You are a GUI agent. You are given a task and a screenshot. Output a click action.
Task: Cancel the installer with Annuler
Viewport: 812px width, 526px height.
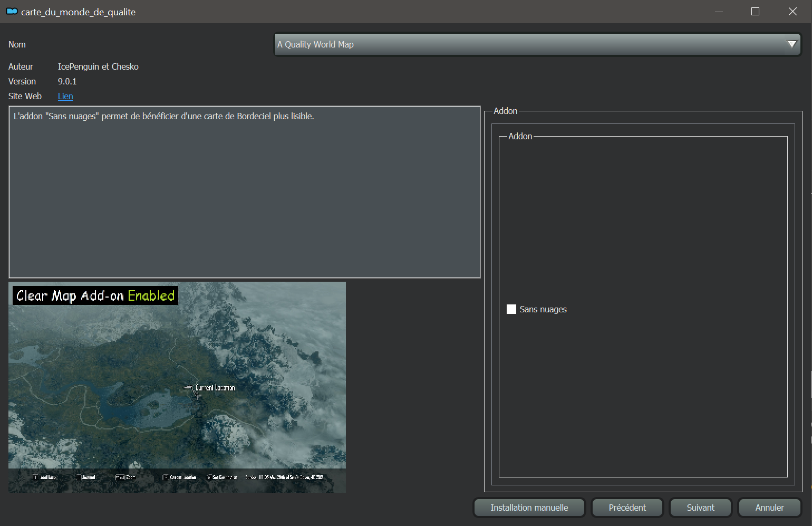[x=769, y=508]
